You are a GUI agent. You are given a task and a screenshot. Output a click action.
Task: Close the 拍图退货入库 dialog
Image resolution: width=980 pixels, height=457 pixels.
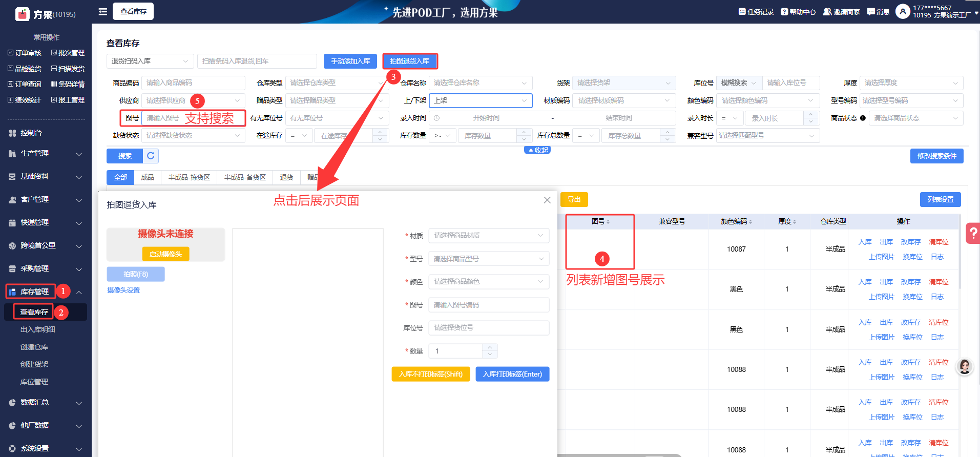point(547,200)
